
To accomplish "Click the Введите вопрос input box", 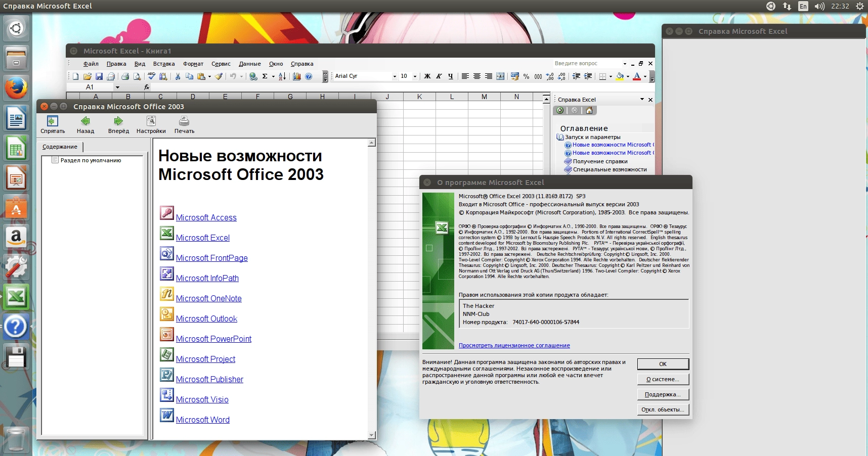I will click(587, 63).
